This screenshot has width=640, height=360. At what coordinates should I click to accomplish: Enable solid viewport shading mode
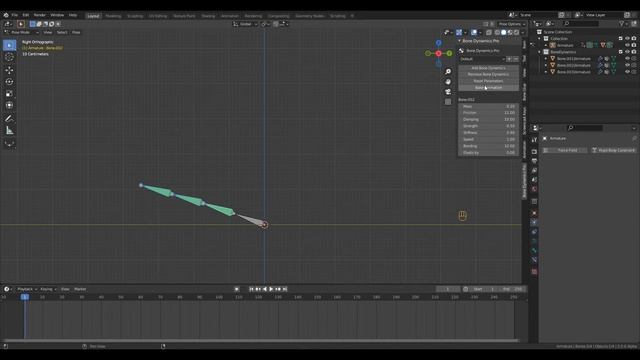[x=503, y=32]
